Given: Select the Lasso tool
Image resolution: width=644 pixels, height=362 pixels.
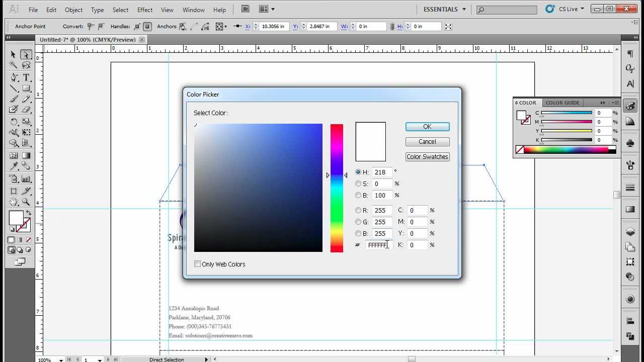Looking at the screenshot, I should coord(26,65).
